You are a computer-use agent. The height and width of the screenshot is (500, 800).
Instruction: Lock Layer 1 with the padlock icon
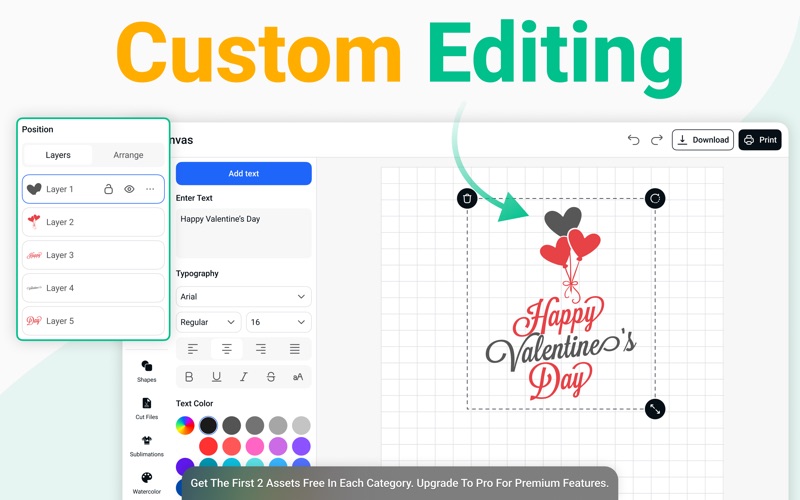[108, 189]
